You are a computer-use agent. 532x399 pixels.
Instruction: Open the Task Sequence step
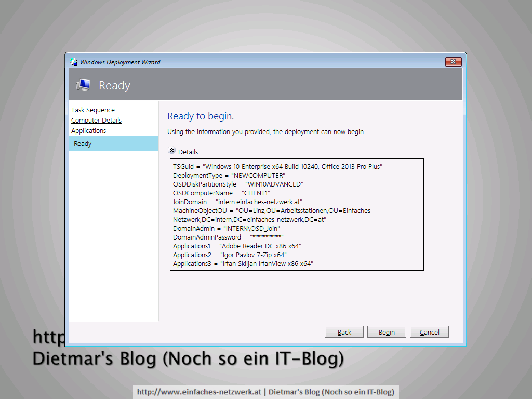click(93, 110)
